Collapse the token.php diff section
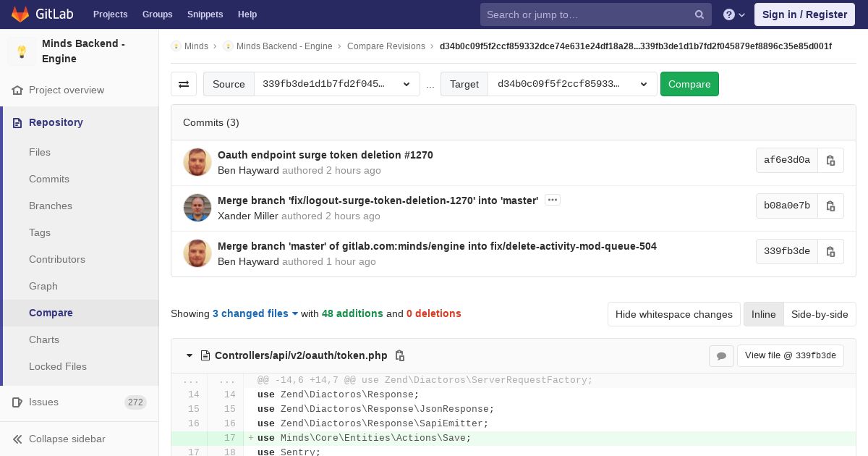 [x=190, y=355]
